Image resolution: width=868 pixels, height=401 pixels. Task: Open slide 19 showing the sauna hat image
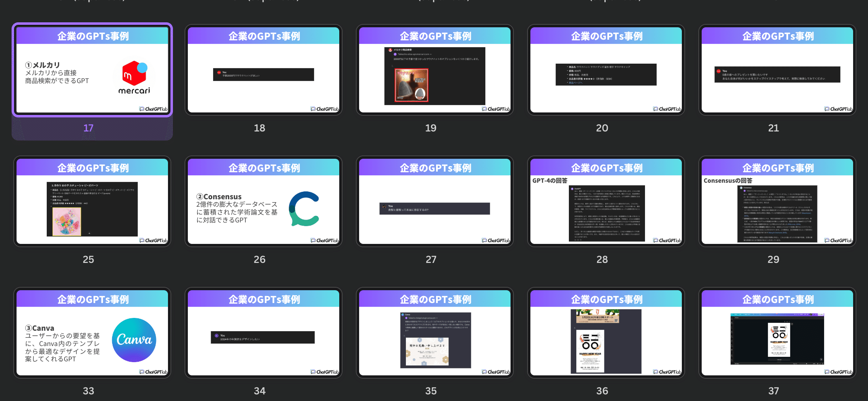click(435, 70)
